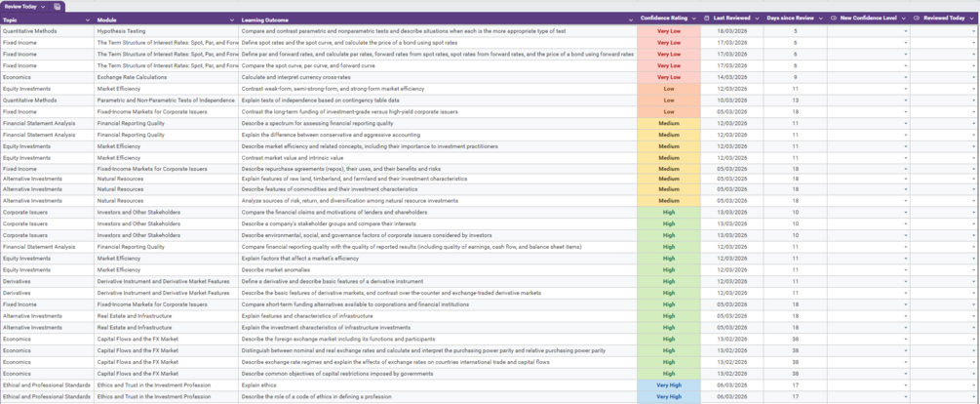Open Reviewed Today dropdown for Hypothesis Testing row
Screen dimensions: 980x404
coord(975,31)
